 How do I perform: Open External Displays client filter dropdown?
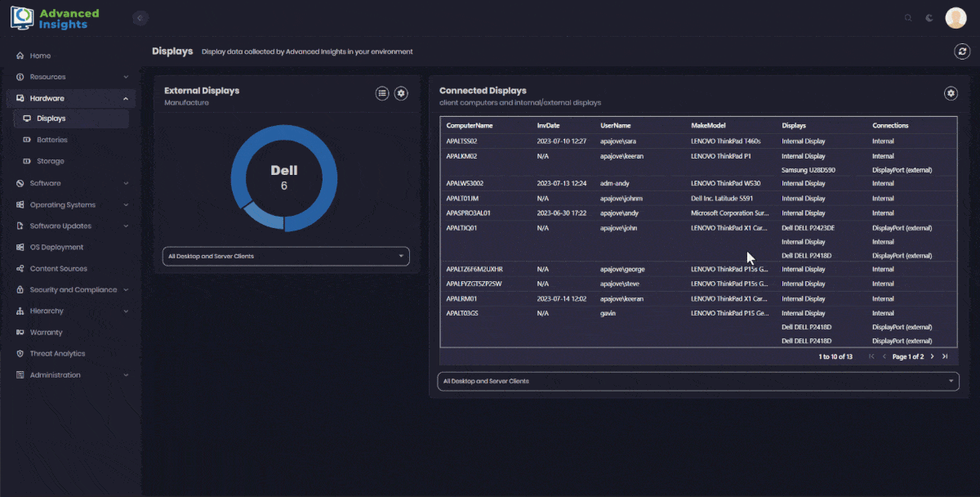pyautogui.click(x=286, y=256)
